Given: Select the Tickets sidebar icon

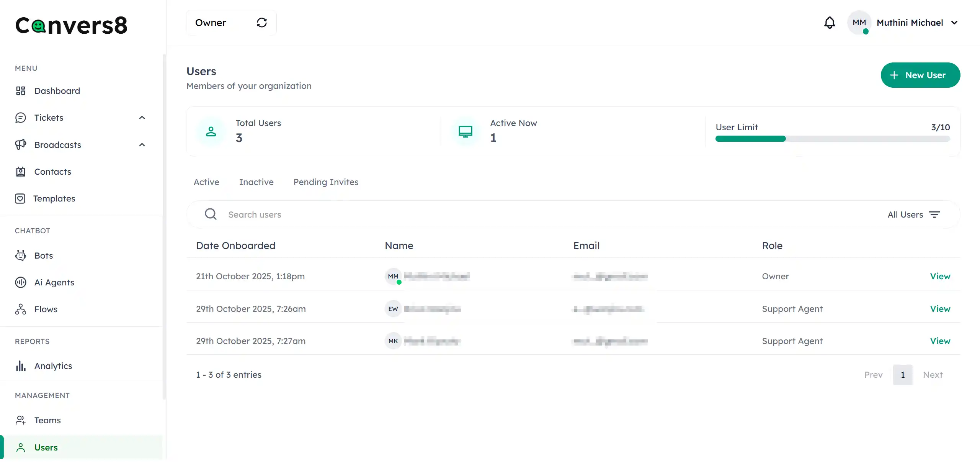Looking at the screenshot, I should [x=20, y=118].
